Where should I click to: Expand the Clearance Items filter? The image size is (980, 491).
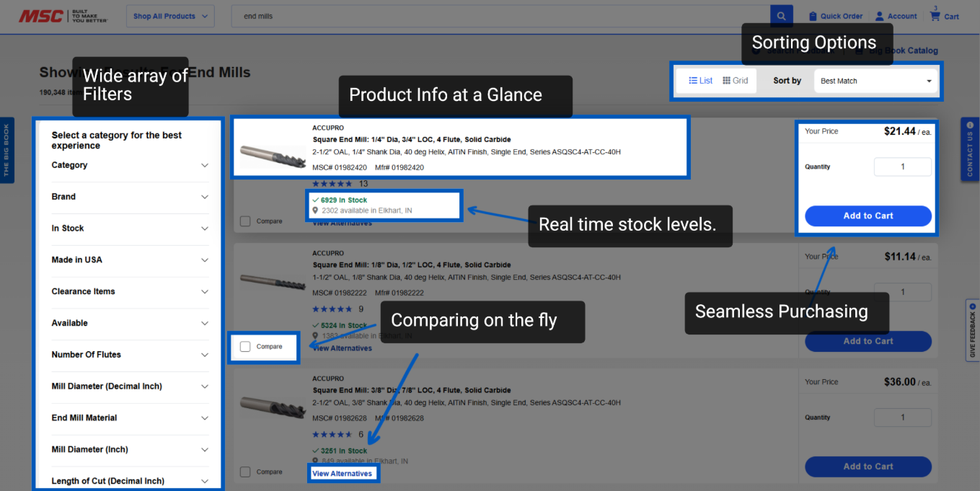(x=130, y=292)
